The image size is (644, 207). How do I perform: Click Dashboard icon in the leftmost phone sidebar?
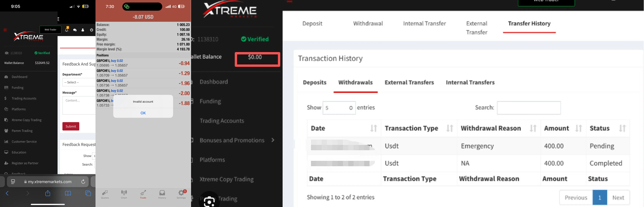pyautogui.click(x=6, y=77)
